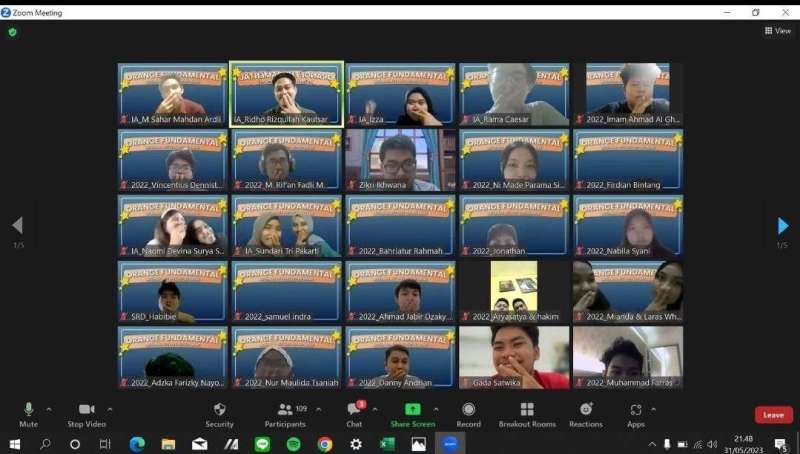Select 2022_Nabila Syani video tile

[628, 225]
